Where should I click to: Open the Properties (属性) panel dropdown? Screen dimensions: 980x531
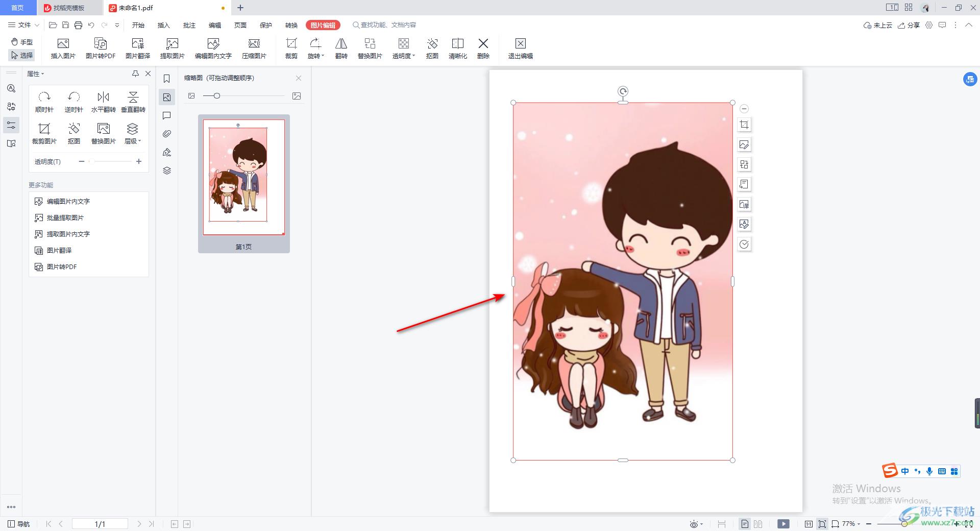tap(36, 74)
